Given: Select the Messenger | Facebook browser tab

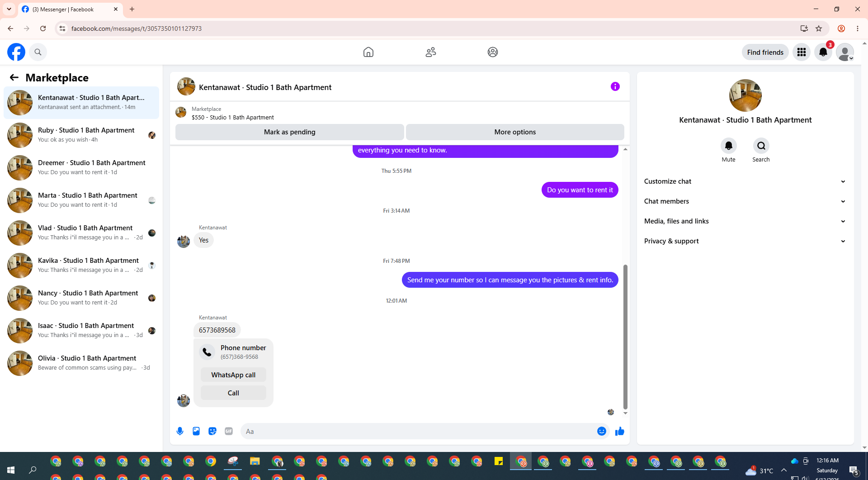Looking at the screenshot, I should tap(70, 9).
